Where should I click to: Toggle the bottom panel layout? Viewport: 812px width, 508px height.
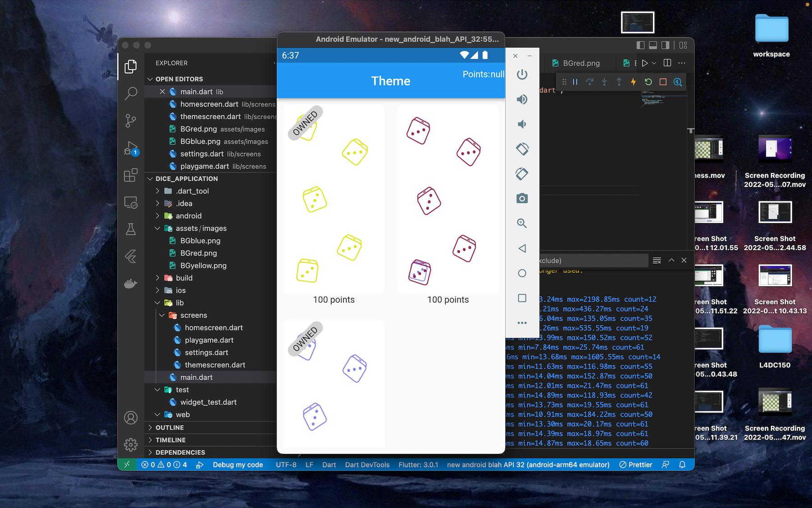pos(653,45)
